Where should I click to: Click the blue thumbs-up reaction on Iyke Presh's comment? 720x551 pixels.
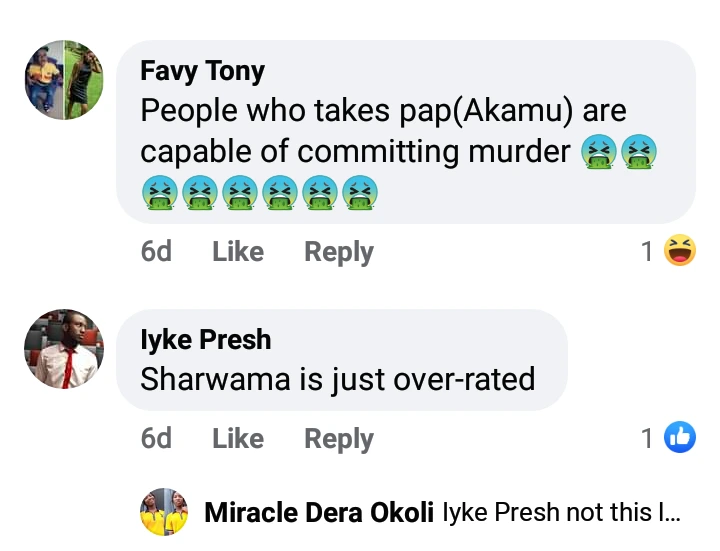pos(680,437)
